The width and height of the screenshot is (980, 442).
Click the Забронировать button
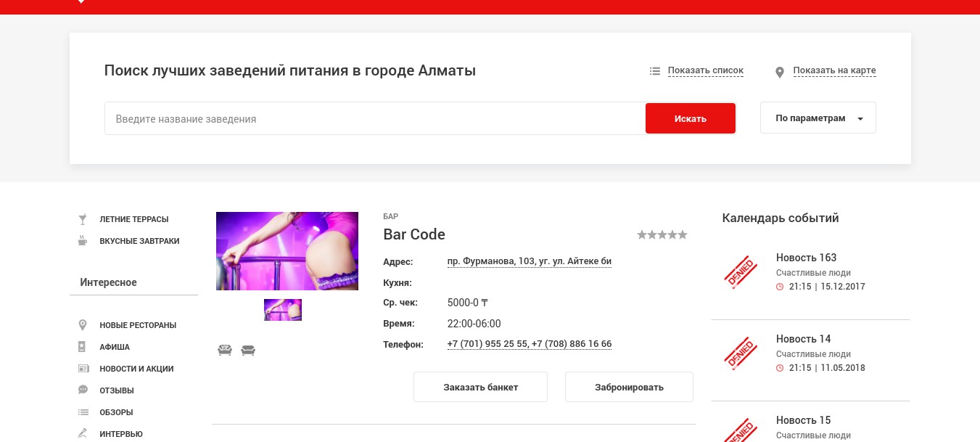[x=629, y=387]
